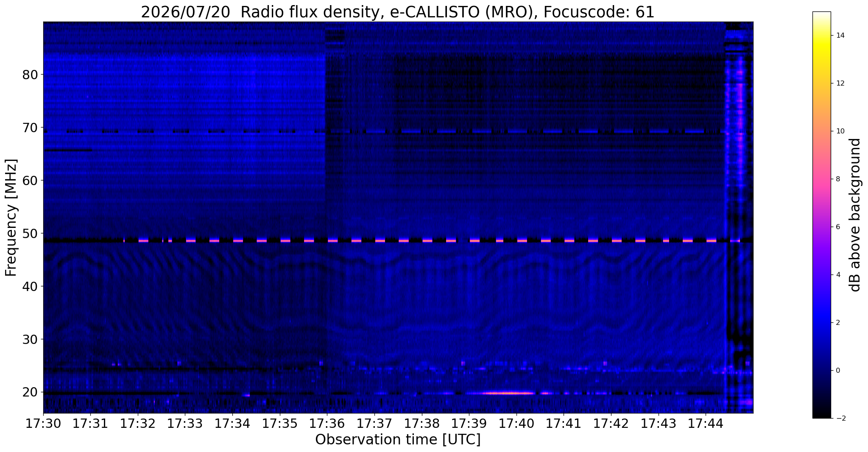Click the 17:38 time tick label
The height and width of the screenshot is (452, 868).
[x=422, y=424]
